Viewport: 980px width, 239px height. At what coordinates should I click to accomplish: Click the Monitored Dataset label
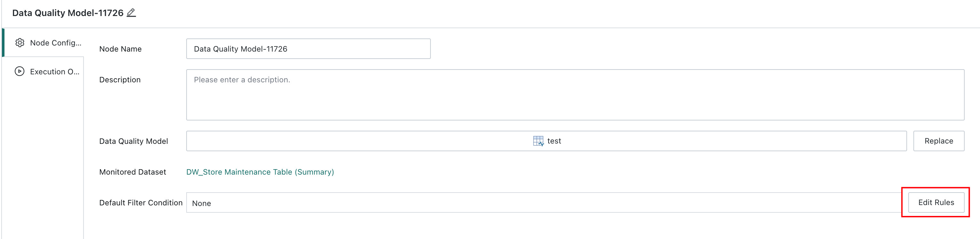(133, 172)
